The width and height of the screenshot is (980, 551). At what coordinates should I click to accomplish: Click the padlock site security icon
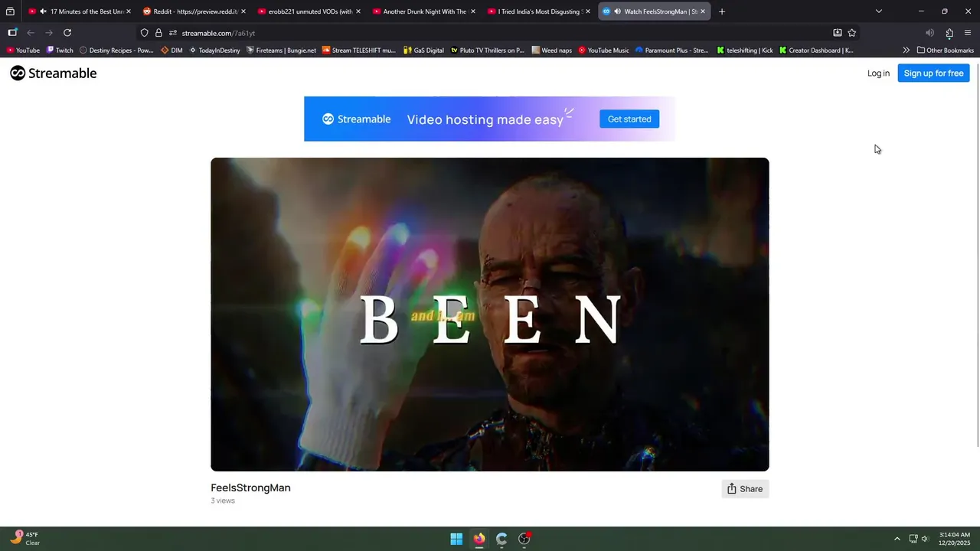coord(158,33)
